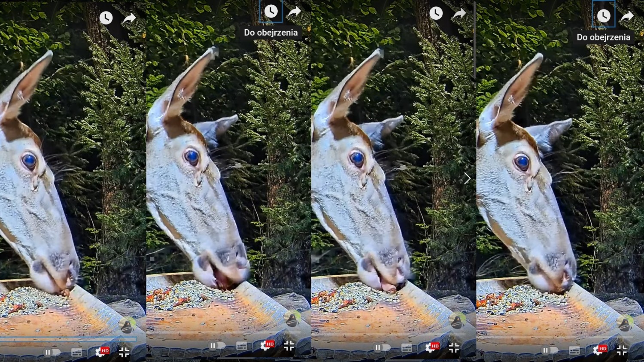The image size is (644, 362).
Task: Toggle autoplay switch in third video panel
Action: click(x=382, y=347)
